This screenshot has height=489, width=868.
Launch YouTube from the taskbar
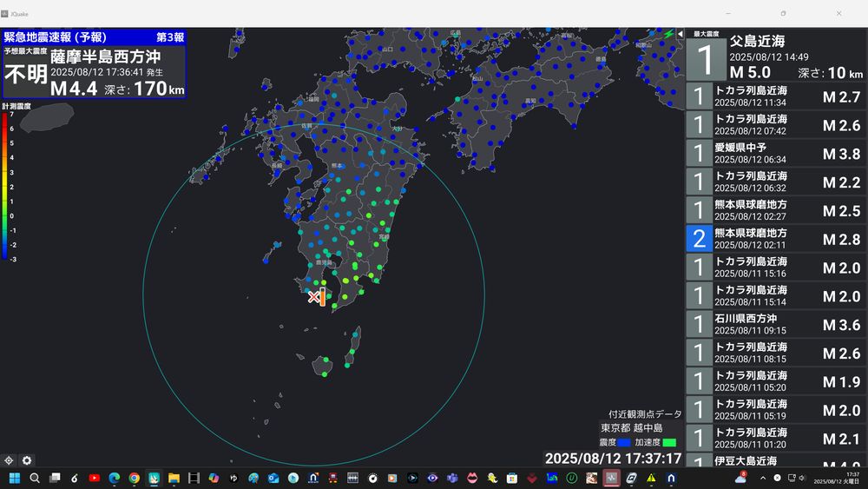pos(94,478)
